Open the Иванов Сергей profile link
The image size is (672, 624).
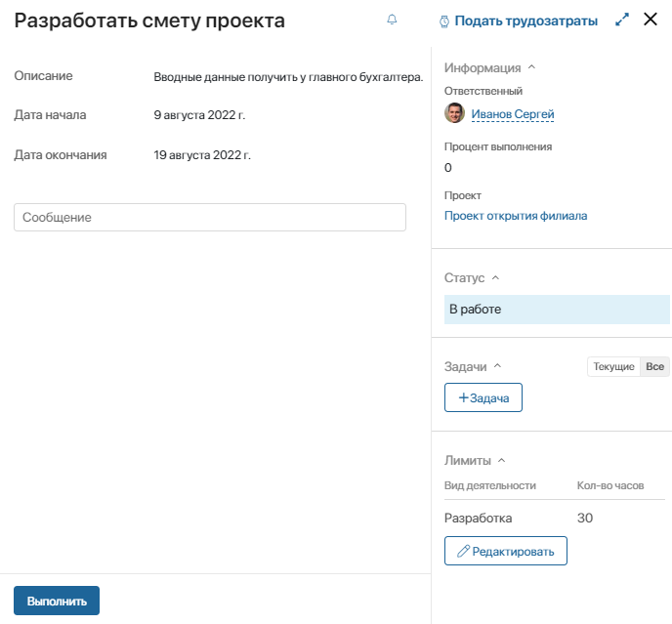click(x=513, y=114)
